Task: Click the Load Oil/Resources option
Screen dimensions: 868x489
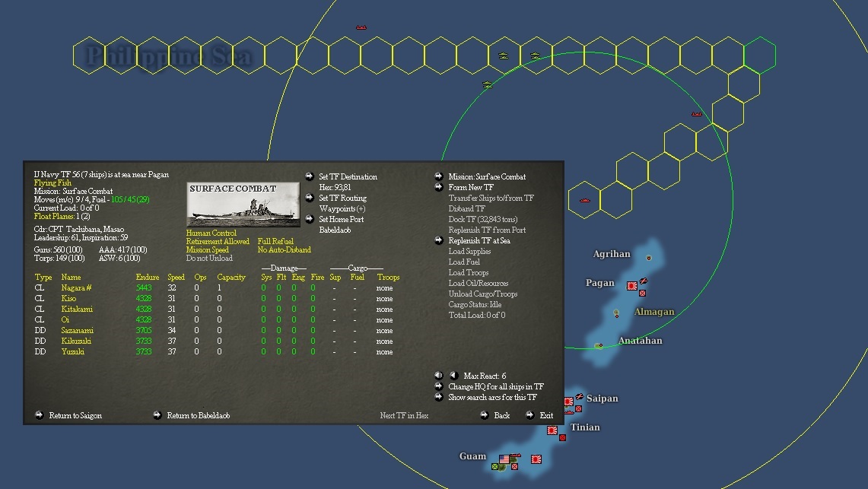Action: pos(479,283)
